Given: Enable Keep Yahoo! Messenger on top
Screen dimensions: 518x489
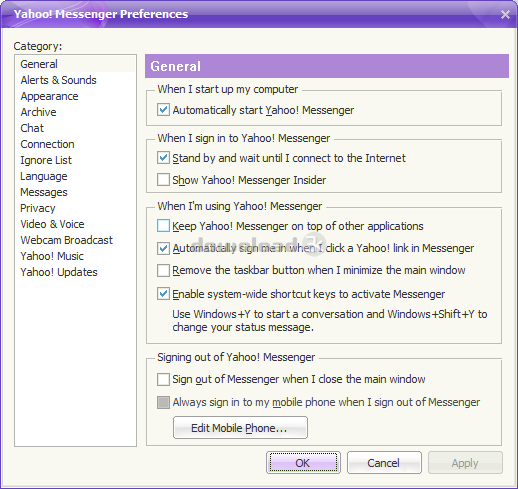Looking at the screenshot, I should pyautogui.click(x=163, y=226).
